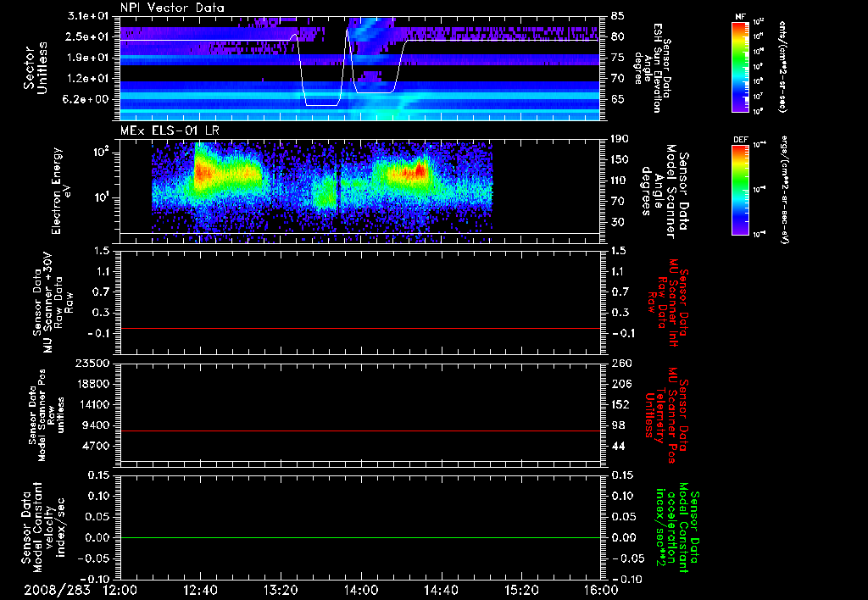The image size is (868, 600).
Task: Click the '2.5e+01' sector tick value
Action: pos(88,36)
